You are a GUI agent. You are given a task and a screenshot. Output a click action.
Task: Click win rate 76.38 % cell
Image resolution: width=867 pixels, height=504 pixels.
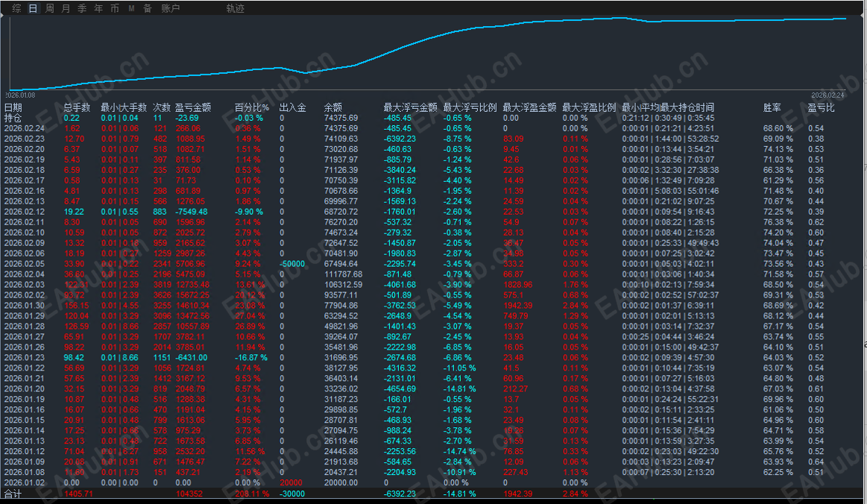tap(778, 222)
